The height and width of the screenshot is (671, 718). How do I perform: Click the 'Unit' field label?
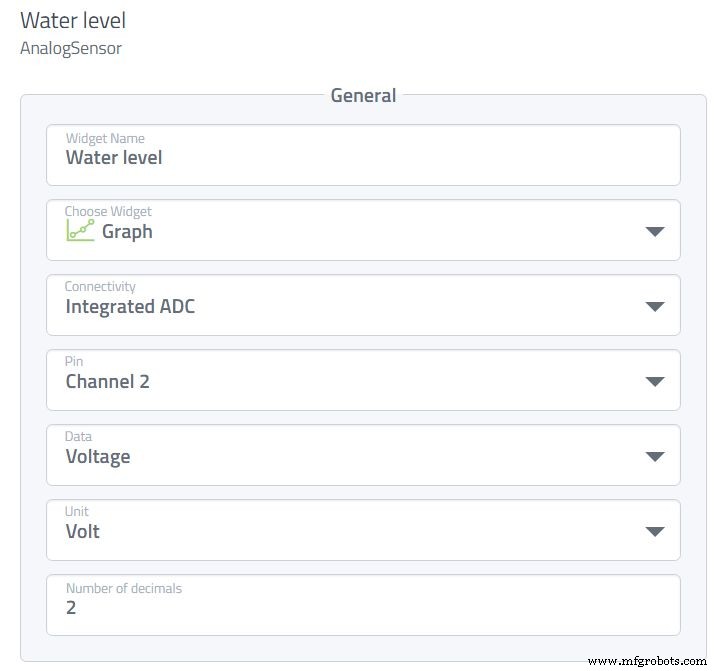[77, 512]
